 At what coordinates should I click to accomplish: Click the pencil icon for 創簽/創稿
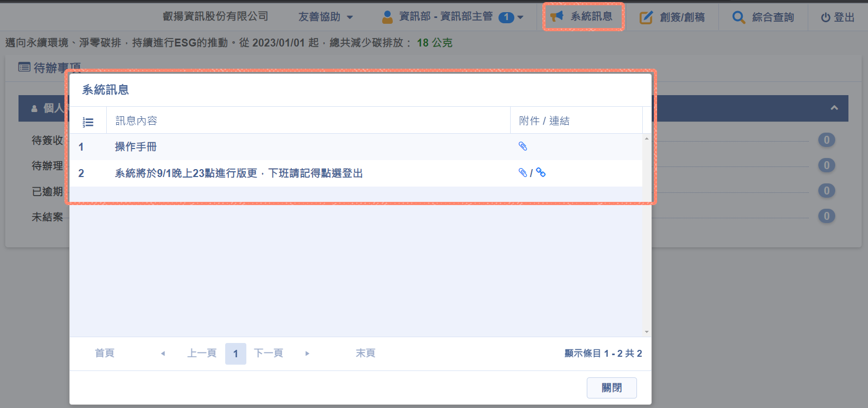click(646, 17)
